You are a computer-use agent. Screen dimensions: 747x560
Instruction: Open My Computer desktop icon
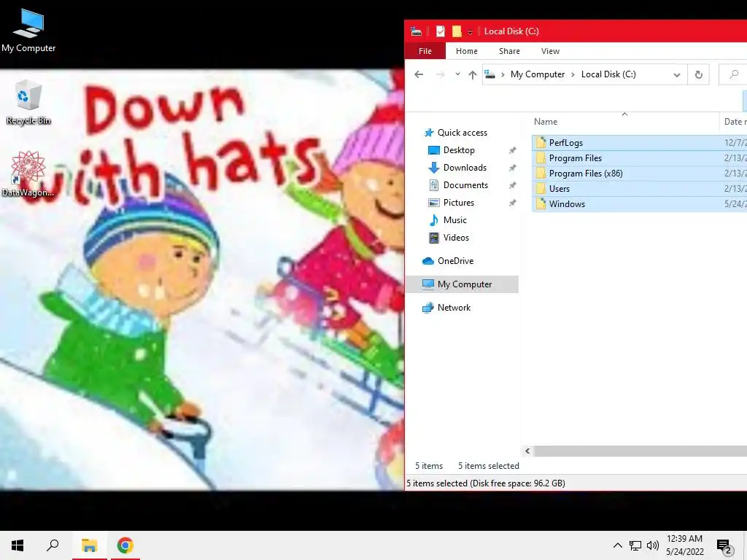coord(28,31)
